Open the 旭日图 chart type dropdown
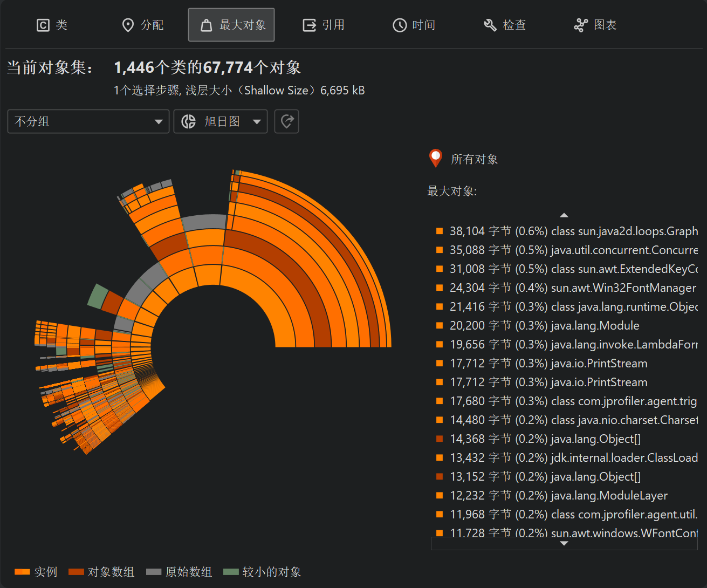Screen dimensions: 707x588 tap(221, 121)
